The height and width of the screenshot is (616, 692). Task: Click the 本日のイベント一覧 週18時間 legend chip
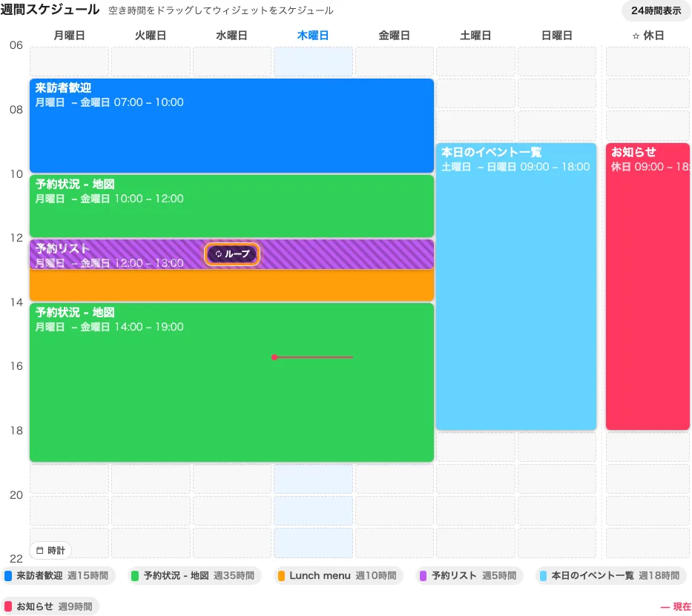[611, 576]
